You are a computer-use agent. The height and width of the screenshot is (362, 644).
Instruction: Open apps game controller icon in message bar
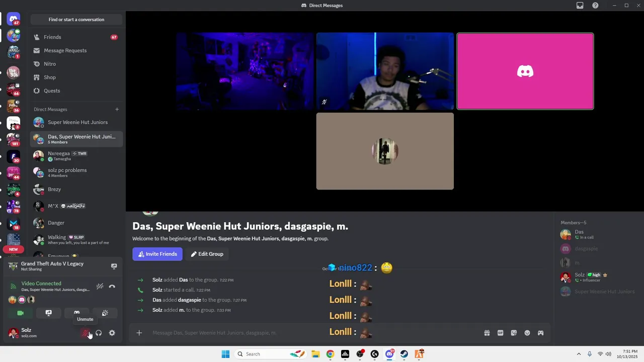pos(540,333)
